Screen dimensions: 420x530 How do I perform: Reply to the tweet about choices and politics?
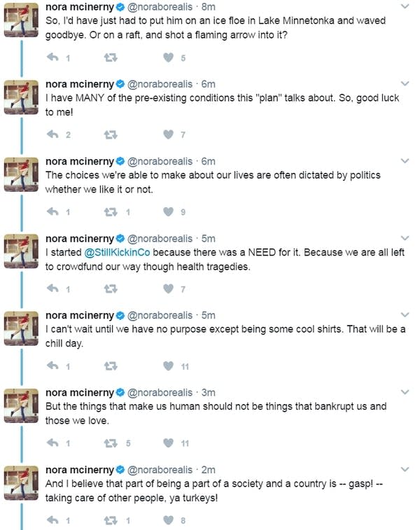point(52,211)
